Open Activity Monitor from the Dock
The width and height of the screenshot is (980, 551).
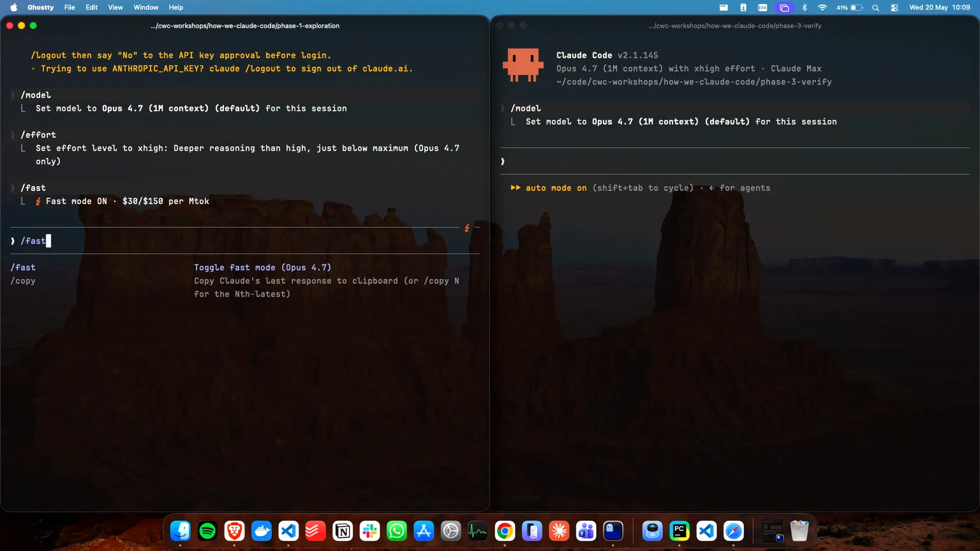click(478, 531)
